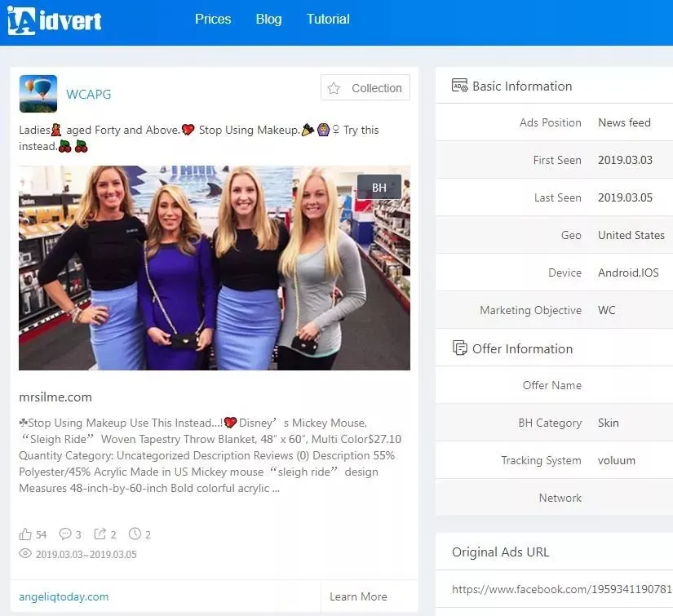Click the comments speech bubble icon

[x=64, y=534]
